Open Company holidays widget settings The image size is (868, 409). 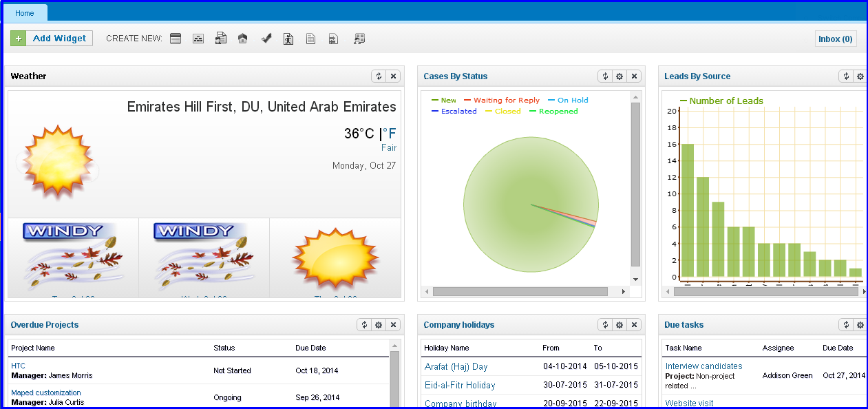coord(620,325)
